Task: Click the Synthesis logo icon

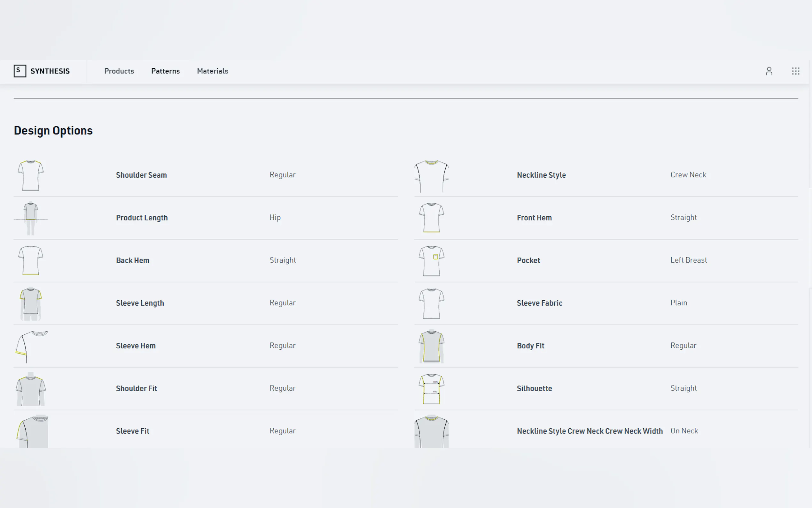Action: pos(20,71)
